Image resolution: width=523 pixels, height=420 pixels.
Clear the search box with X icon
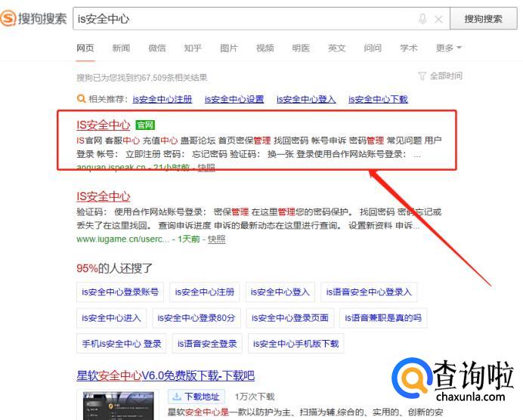438,20
